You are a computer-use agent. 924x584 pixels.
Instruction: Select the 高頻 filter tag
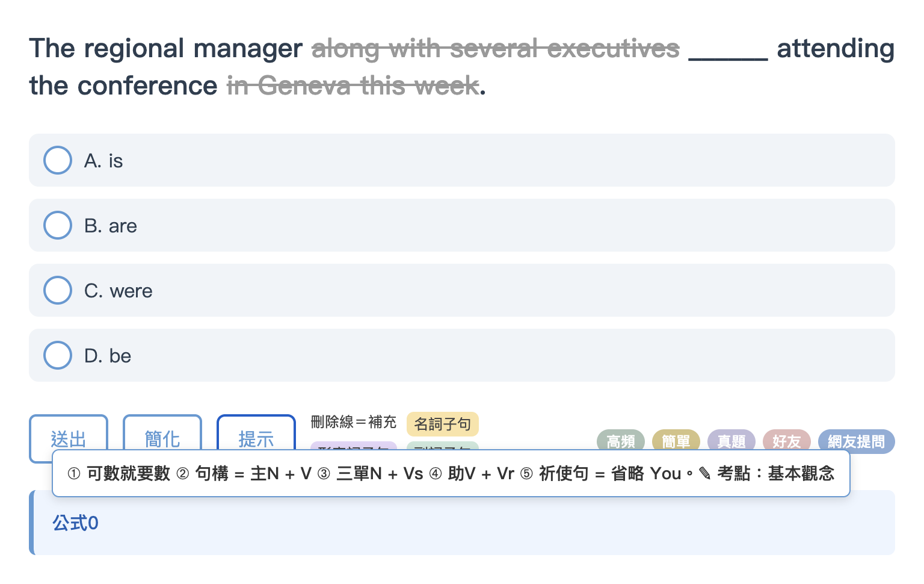tap(621, 441)
